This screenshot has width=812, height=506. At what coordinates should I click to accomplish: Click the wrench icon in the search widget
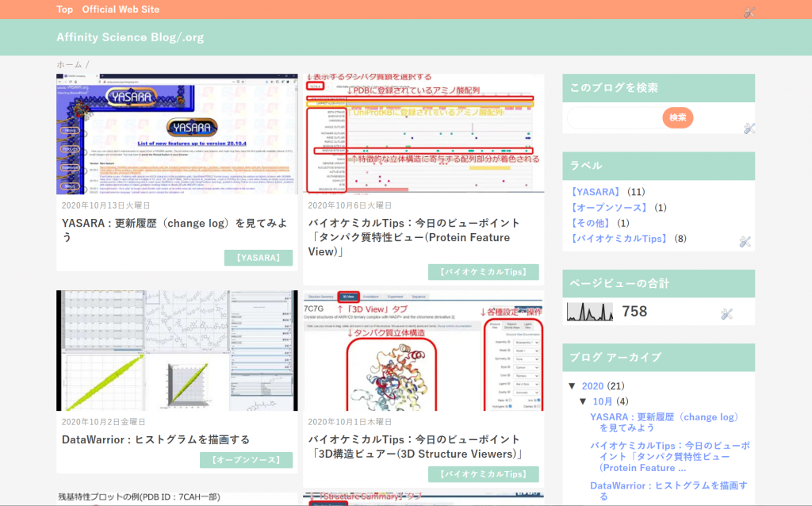point(749,128)
